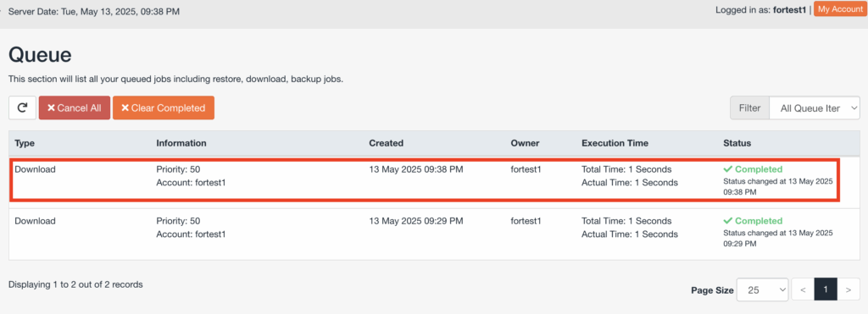Sort by Type column header

25,143
